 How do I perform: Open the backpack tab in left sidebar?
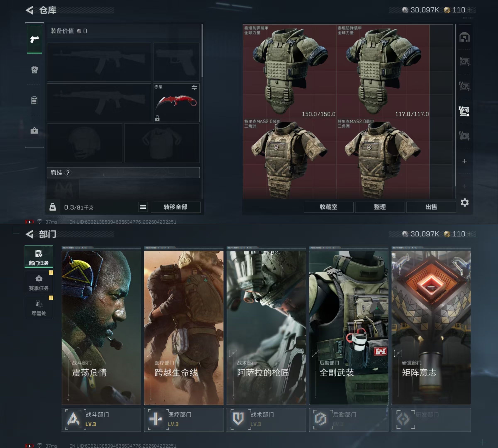[34, 70]
